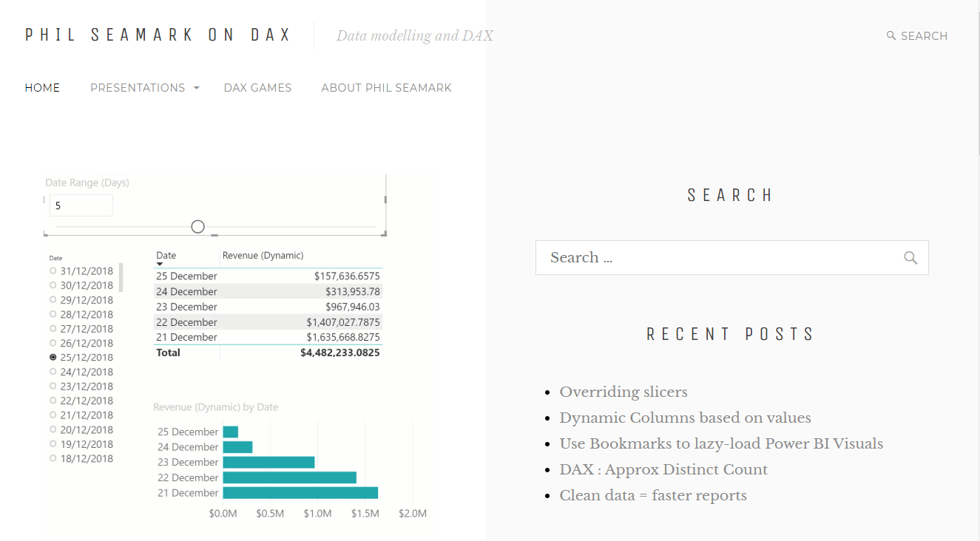Screen dimensions: 980x541
Task: Click the Date Range value box
Action: (x=81, y=205)
